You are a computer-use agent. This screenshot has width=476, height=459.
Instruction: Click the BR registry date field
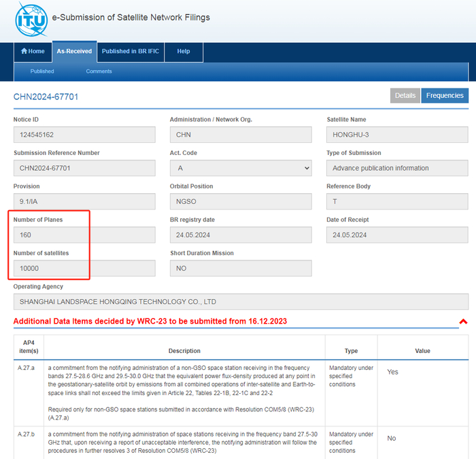point(241,235)
